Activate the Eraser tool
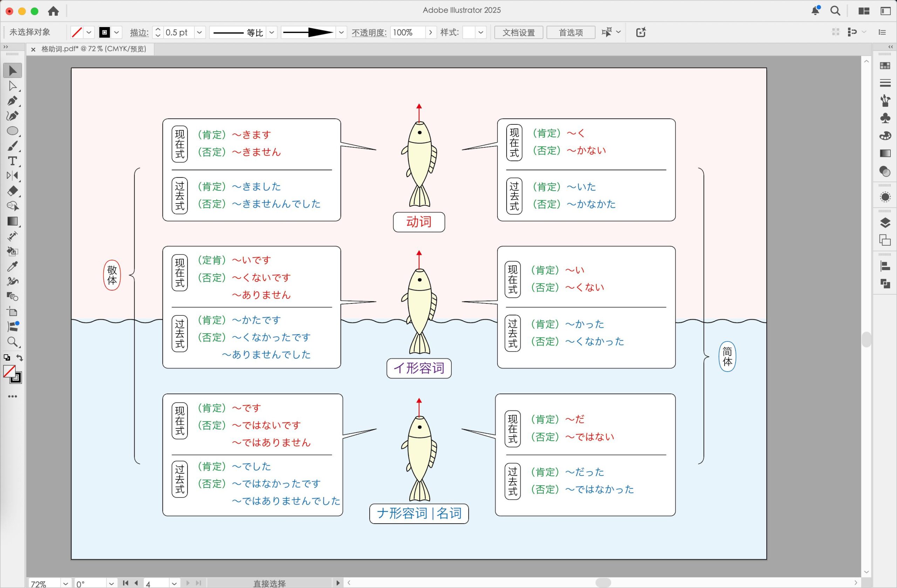The width and height of the screenshot is (897, 588). click(12, 191)
